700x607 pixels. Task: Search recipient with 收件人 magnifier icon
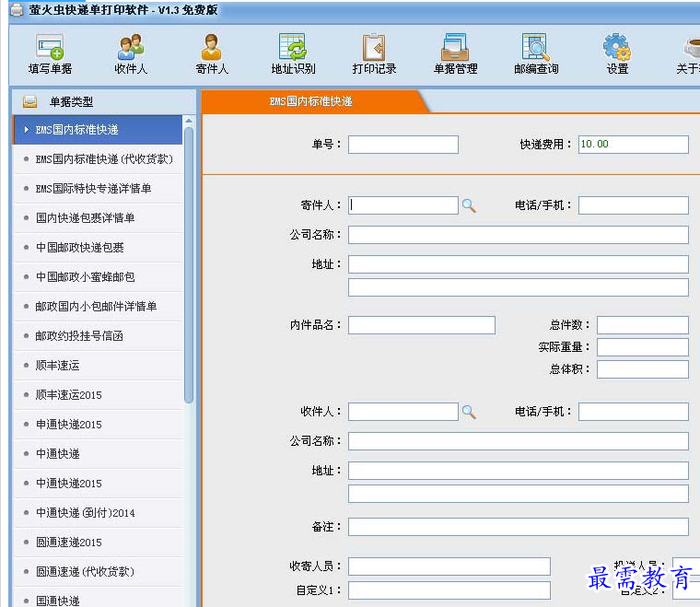[469, 412]
